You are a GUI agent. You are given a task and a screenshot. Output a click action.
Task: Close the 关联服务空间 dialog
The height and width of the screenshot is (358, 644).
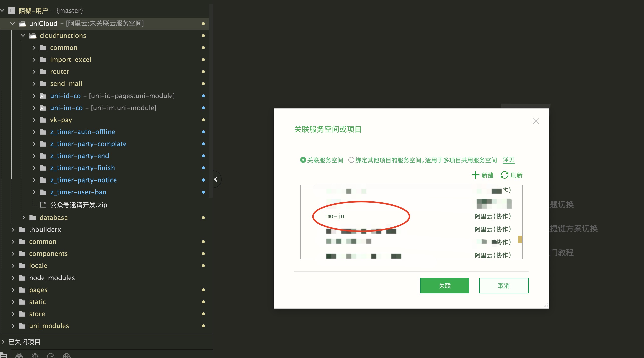[x=536, y=121]
